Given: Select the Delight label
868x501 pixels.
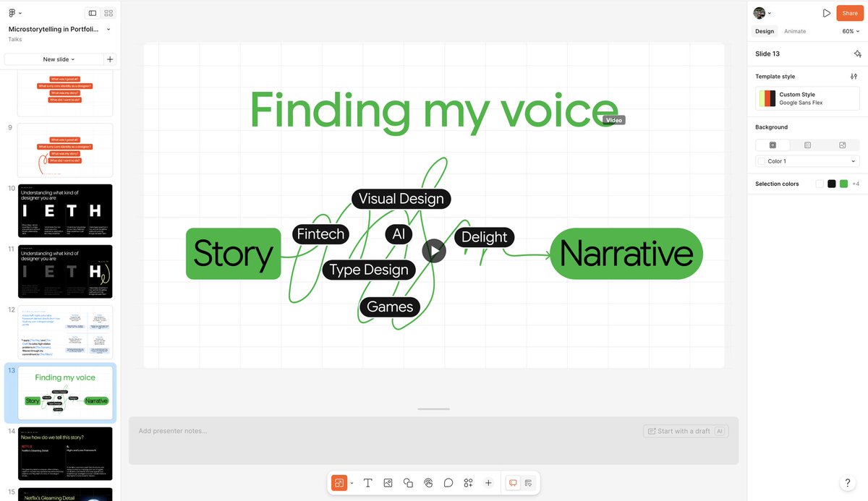Looking at the screenshot, I should click(x=485, y=237).
